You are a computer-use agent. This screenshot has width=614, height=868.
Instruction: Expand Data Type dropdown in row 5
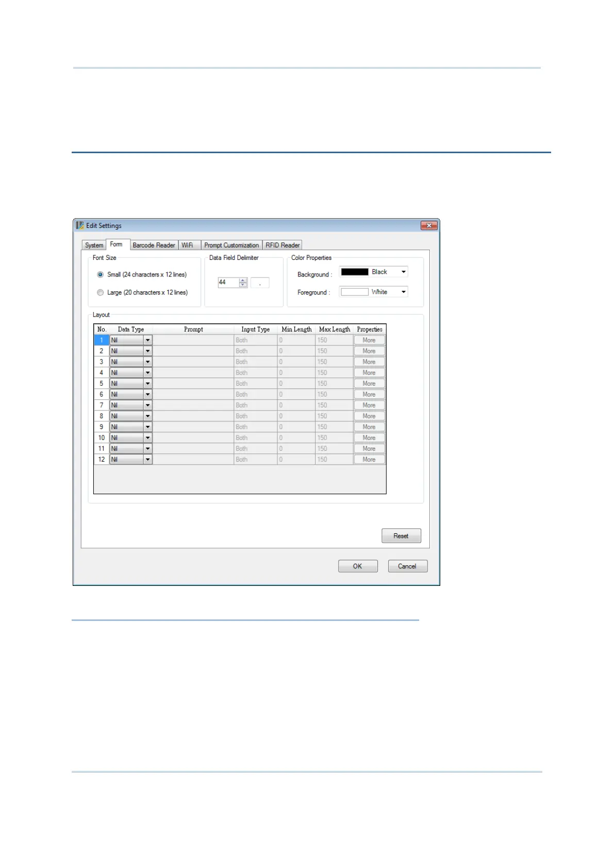click(147, 384)
